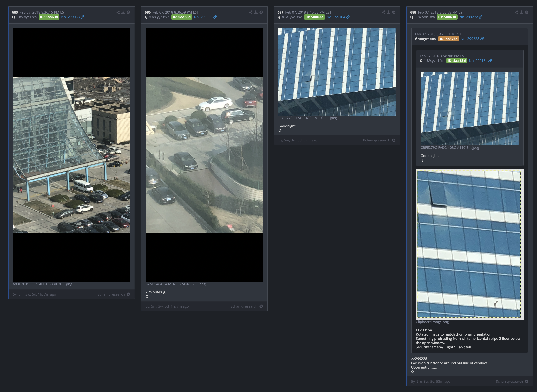
Task: Click the orange ID: cd873e badge
Action: click(x=448, y=39)
